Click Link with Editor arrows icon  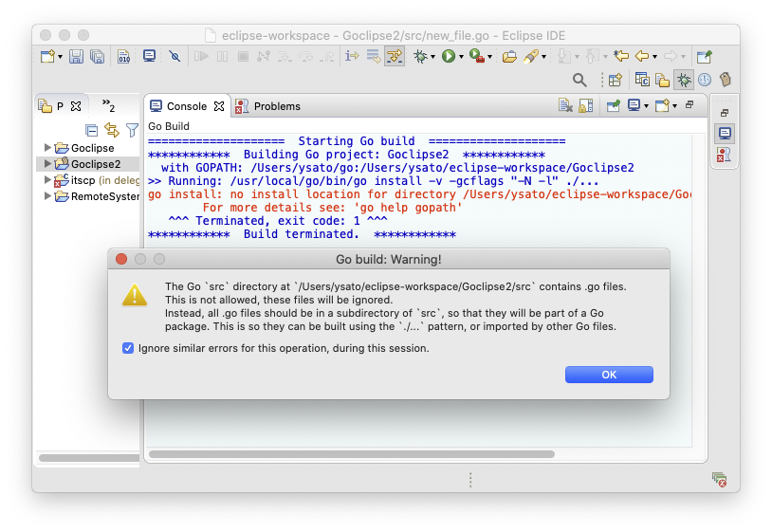tap(112, 130)
